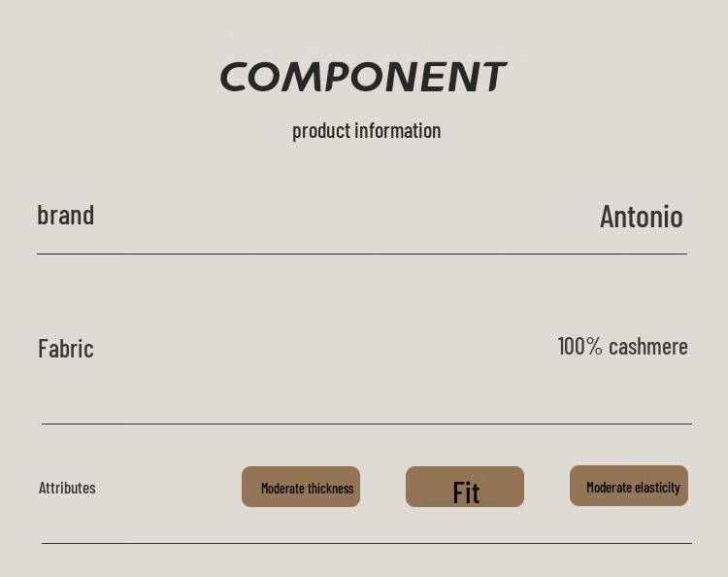Click the Attributes row label
Screen dimensions: 728x577
click(67, 488)
